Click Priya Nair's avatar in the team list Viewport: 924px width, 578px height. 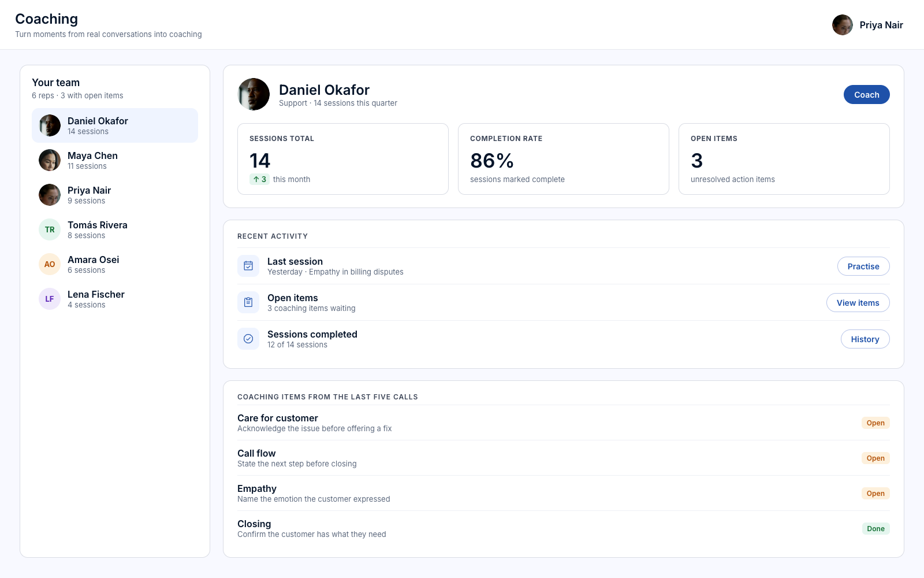point(50,195)
